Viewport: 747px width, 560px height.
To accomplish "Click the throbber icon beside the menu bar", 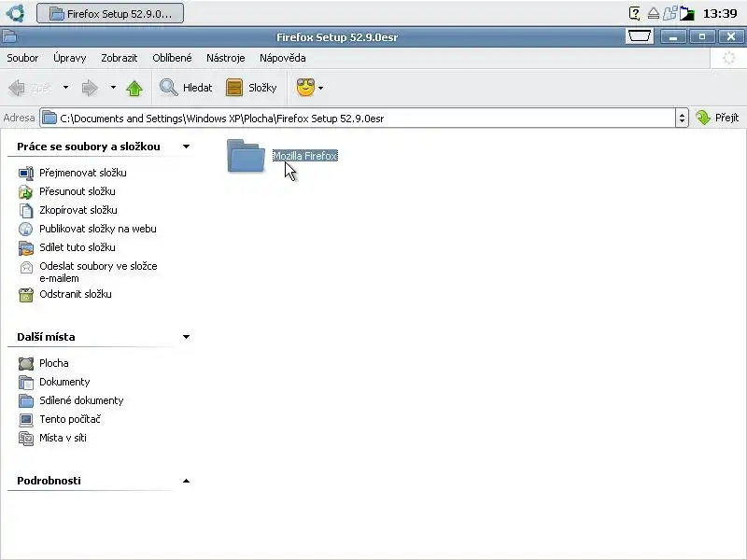I will click(728, 58).
